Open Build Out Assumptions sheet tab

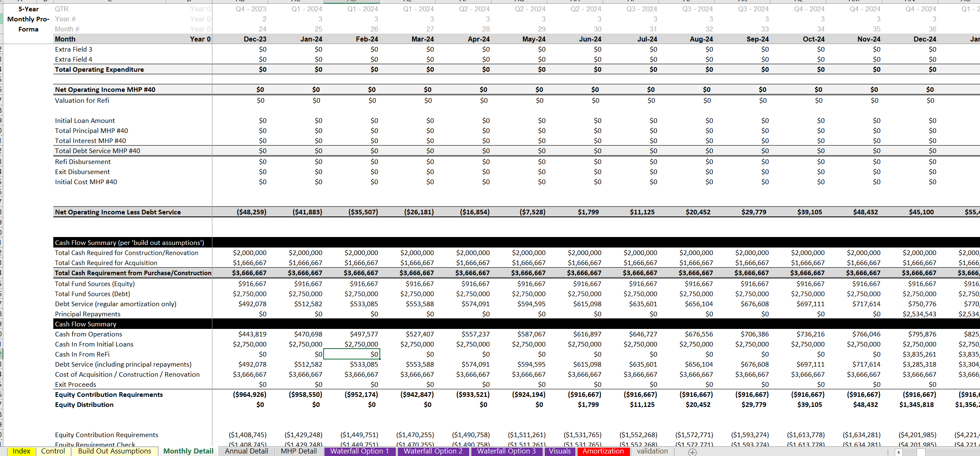click(x=114, y=451)
